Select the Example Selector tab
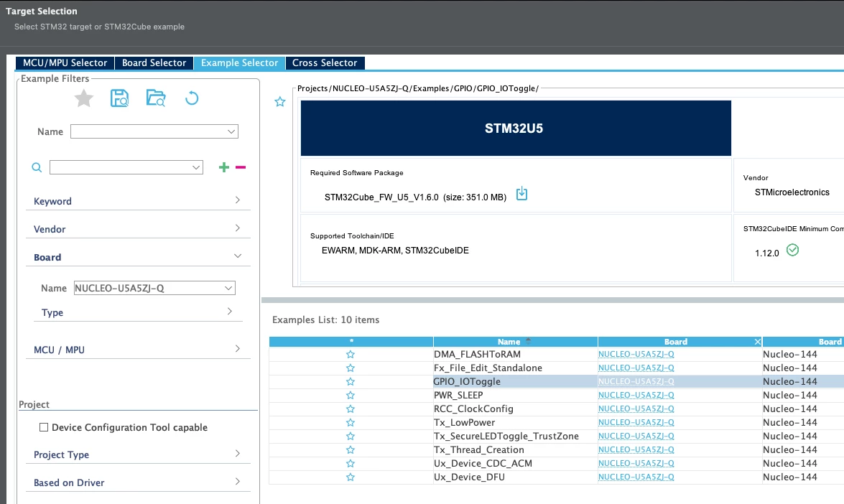 [x=239, y=63]
